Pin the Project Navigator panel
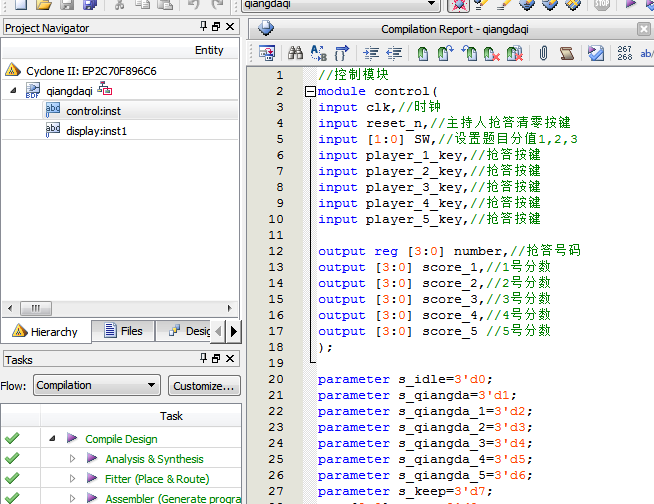 [204, 28]
